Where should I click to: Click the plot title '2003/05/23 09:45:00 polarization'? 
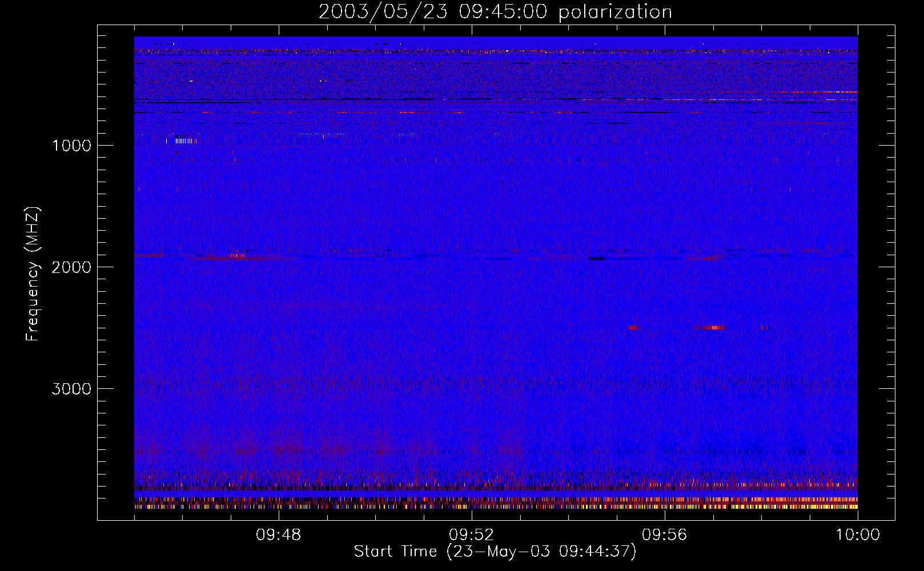(x=495, y=12)
